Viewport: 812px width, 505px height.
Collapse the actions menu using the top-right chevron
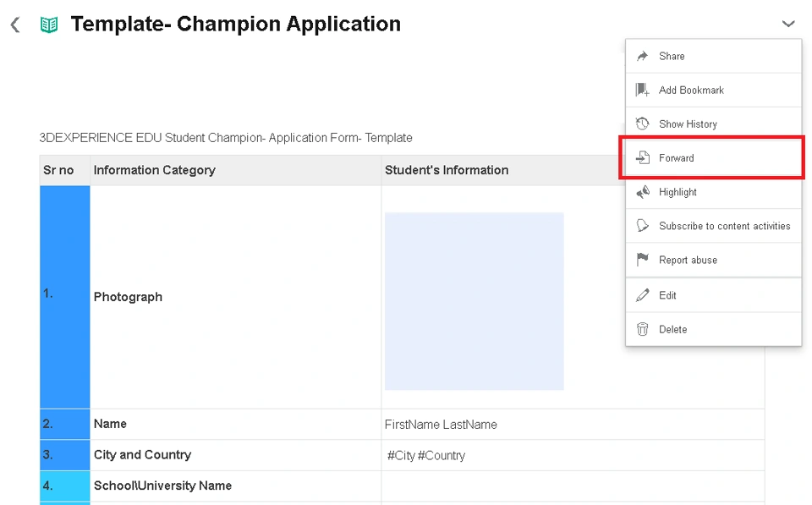(x=788, y=25)
